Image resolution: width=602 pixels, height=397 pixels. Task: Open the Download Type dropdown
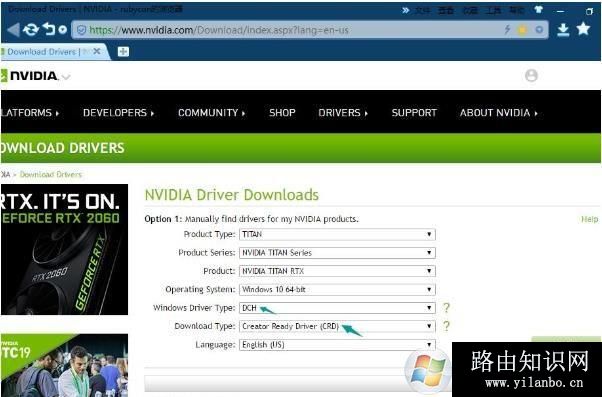tap(337, 326)
